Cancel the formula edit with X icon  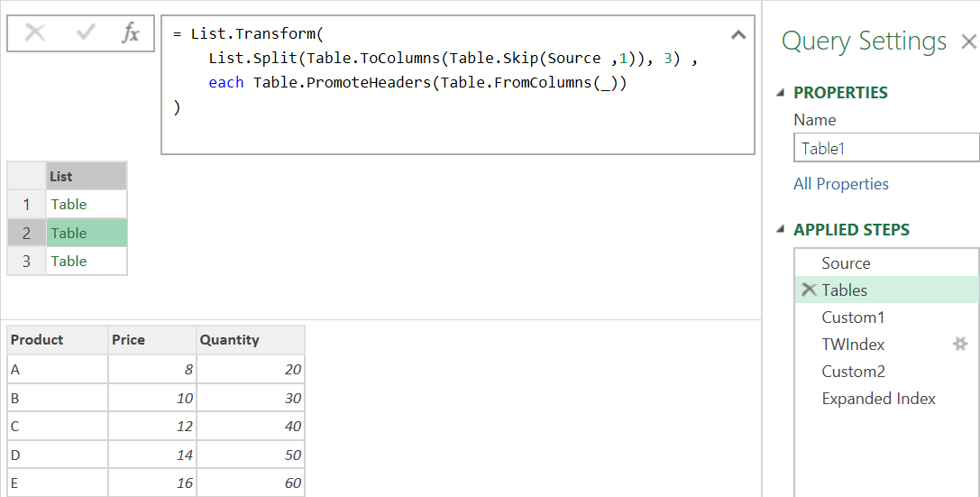35,32
